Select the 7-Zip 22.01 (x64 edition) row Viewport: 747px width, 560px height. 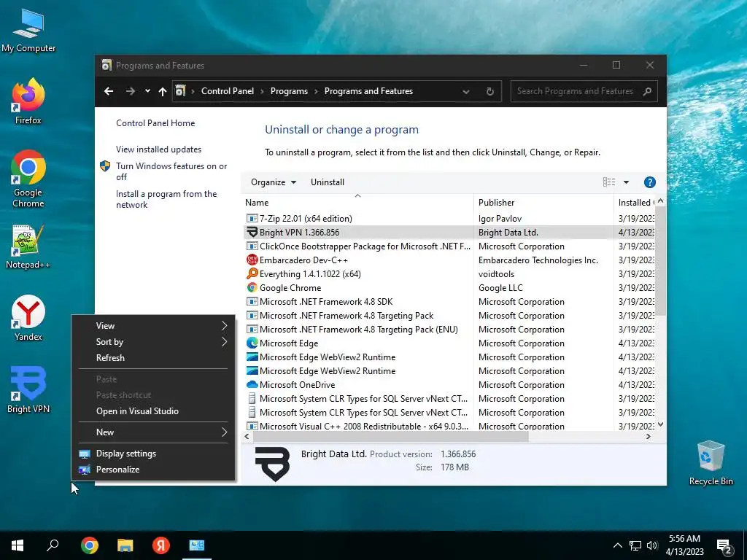[448, 219]
